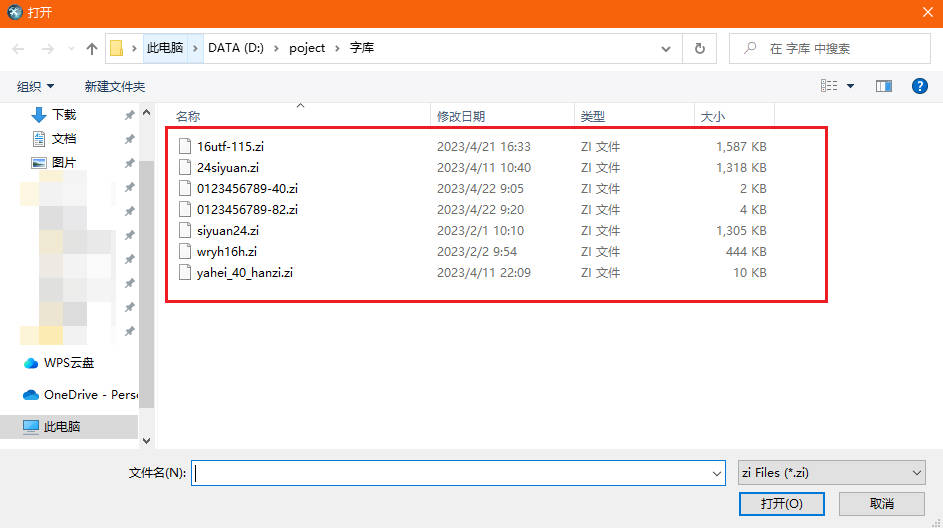Select the 16utf-115.zi file icon
This screenshot has height=528, width=943.
point(184,146)
